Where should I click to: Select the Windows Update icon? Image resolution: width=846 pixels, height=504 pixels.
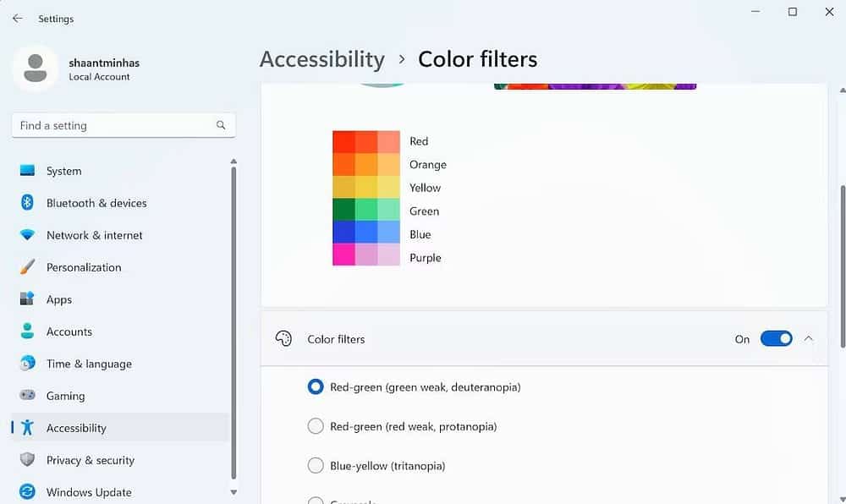click(x=26, y=492)
